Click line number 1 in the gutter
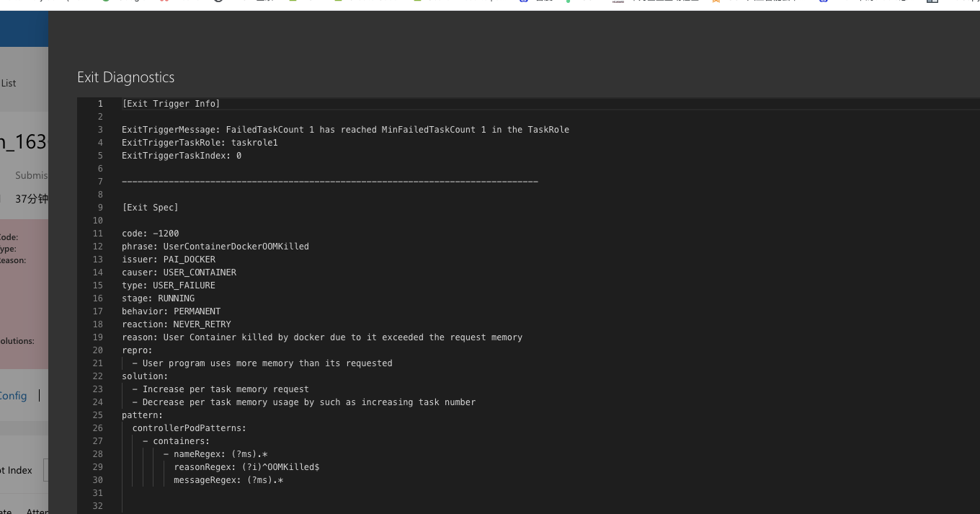 pyautogui.click(x=100, y=104)
